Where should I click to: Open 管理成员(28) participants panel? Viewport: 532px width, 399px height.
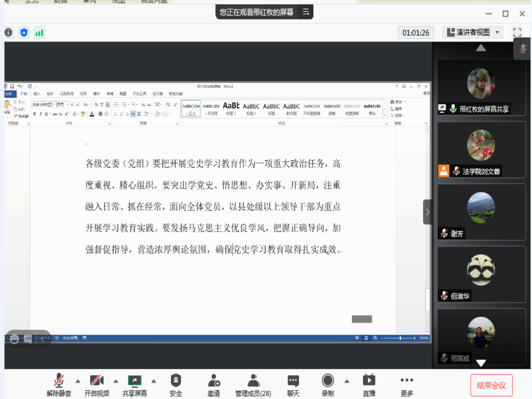253,385
